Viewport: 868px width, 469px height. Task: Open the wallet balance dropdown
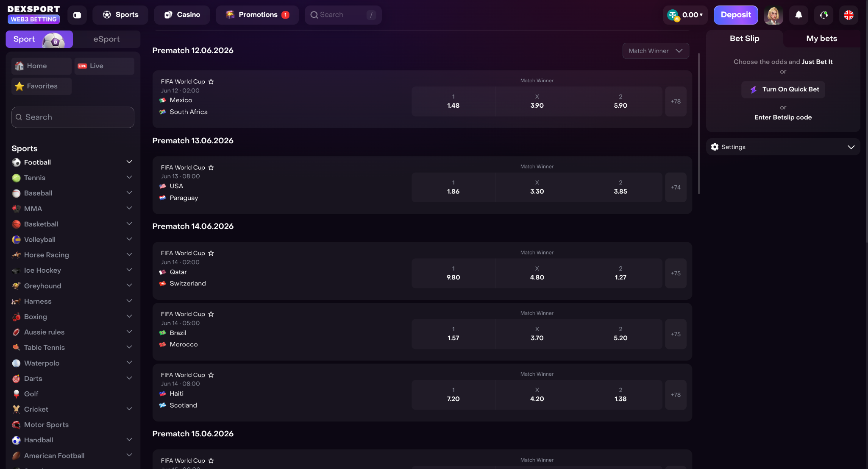685,15
